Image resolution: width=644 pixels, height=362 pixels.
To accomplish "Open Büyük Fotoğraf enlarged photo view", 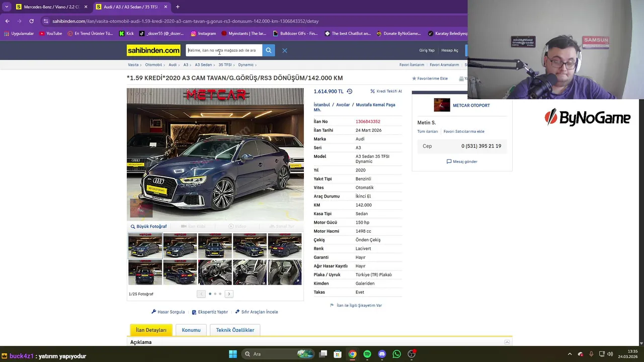I will coord(148,226).
